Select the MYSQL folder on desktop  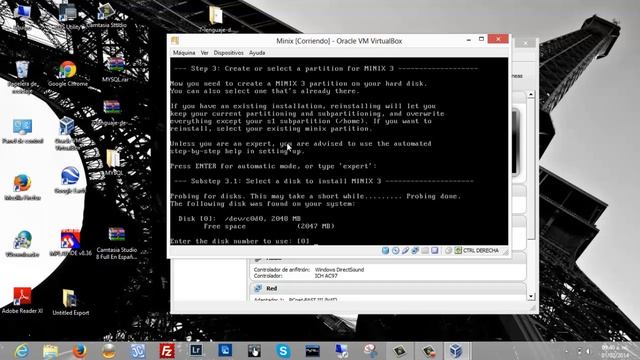tap(113, 162)
